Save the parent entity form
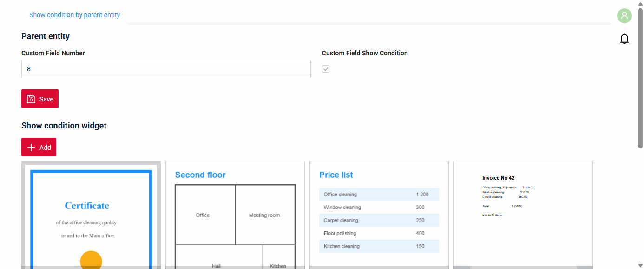Viewport: 644px width, 269px height. pos(40,99)
